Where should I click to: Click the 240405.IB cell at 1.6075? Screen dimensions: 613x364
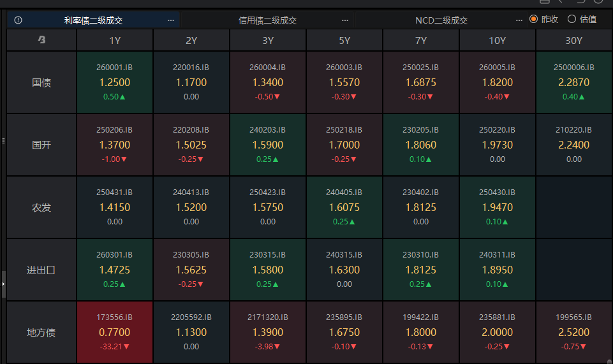344,207
